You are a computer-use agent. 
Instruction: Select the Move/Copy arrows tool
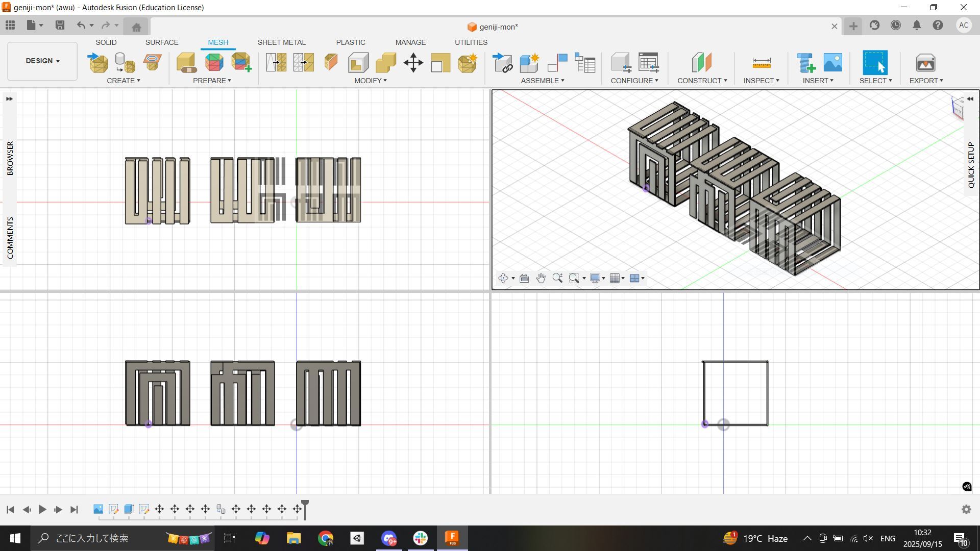point(413,63)
